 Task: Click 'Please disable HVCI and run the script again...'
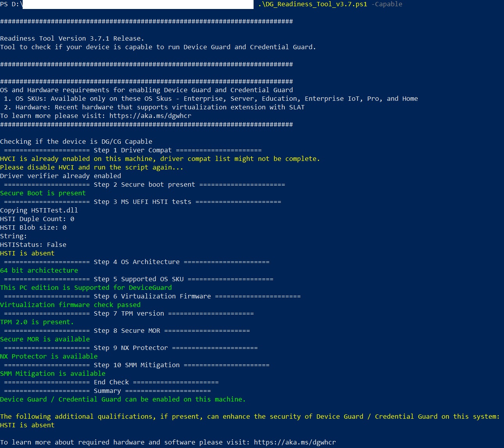click(92, 167)
